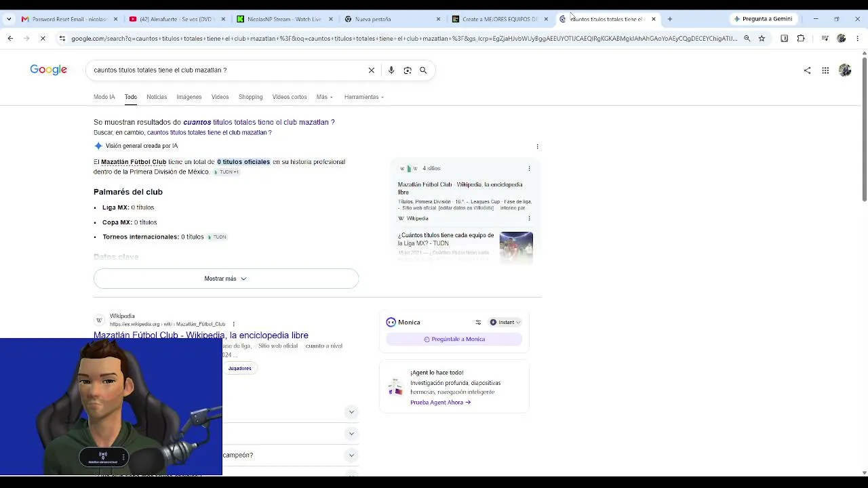
Task: Open Google Lens image search
Action: point(408,70)
